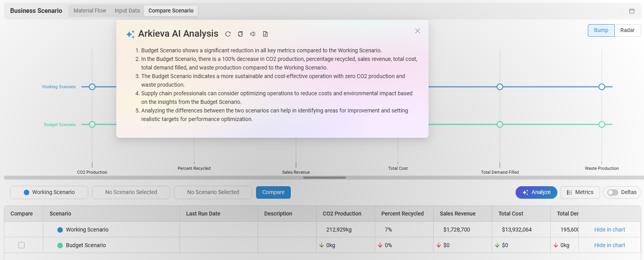Hide Working Scenario in chart
The image size is (644, 260).
click(610, 230)
